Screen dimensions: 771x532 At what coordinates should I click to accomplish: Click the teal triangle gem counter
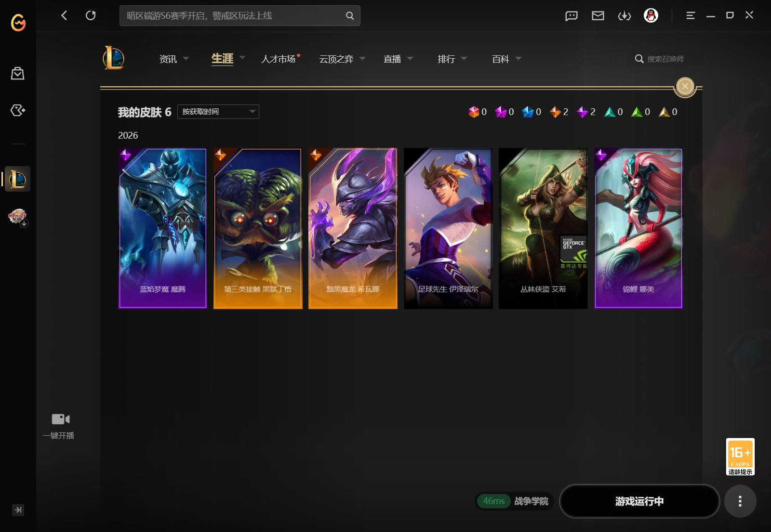pos(610,112)
